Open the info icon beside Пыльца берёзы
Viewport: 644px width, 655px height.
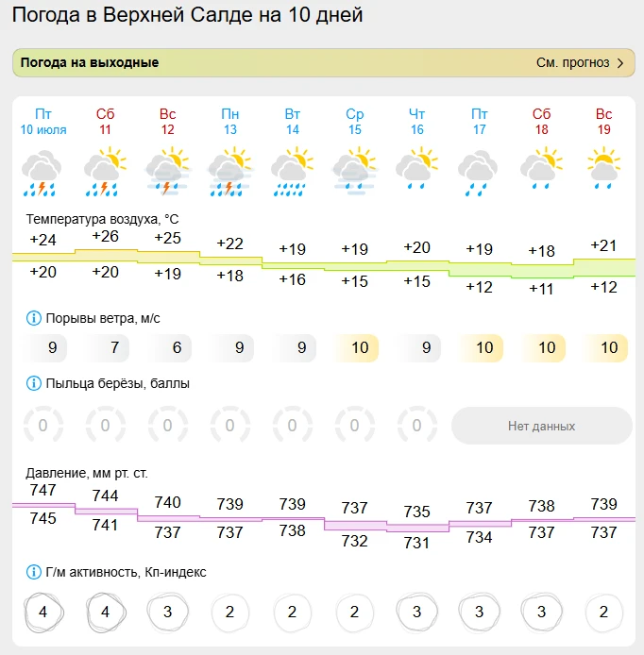pos(33,383)
